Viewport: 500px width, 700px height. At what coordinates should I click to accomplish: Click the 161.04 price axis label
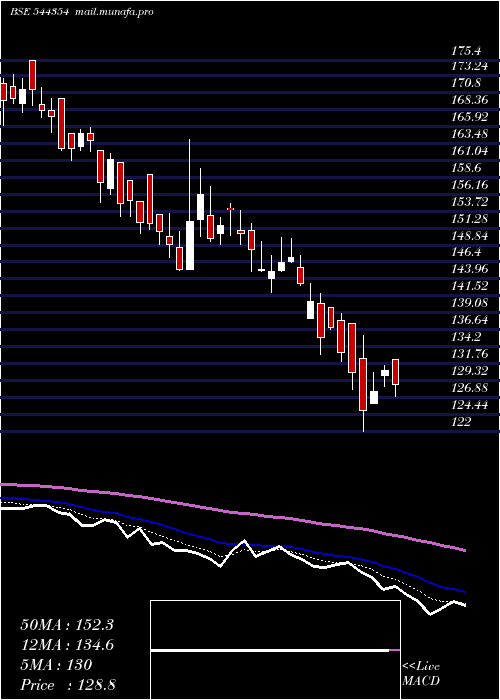coord(470,151)
